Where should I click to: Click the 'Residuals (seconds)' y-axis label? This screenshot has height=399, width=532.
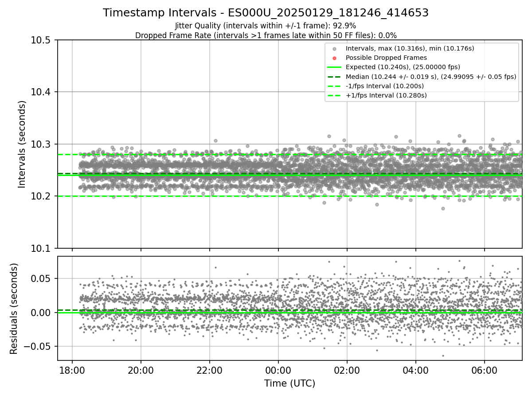pos(14,309)
